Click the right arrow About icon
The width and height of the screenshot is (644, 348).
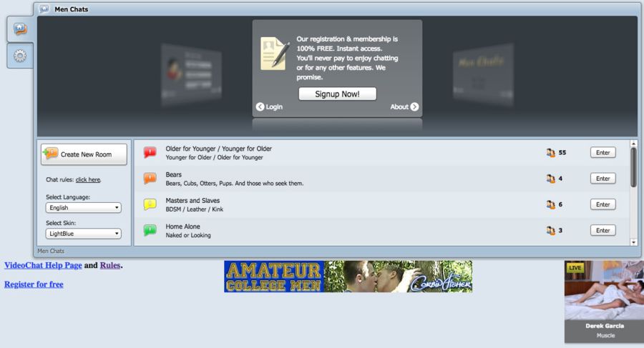coord(414,107)
